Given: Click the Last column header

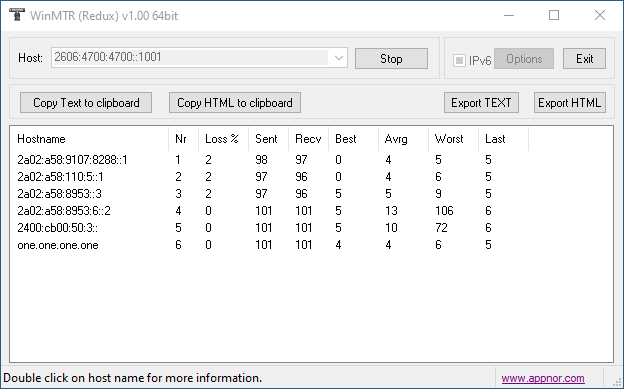Looking at the screenshot, I should click(503, 139).
